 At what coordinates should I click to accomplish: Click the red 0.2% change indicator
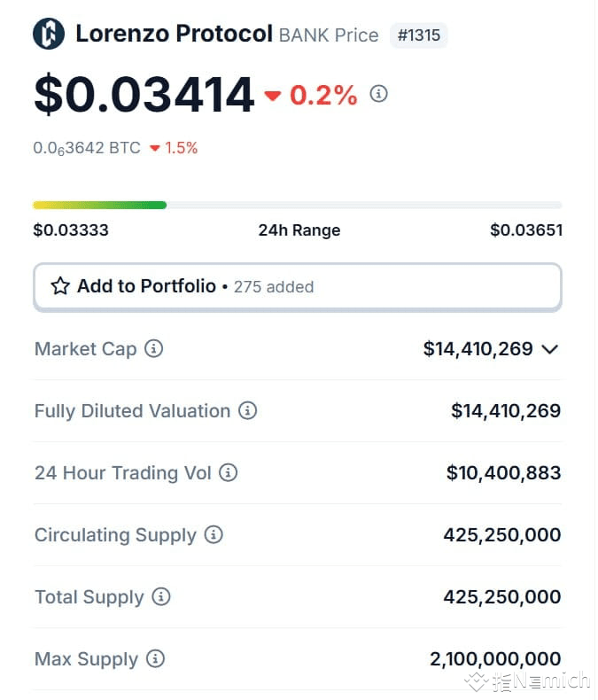[311, 95]
